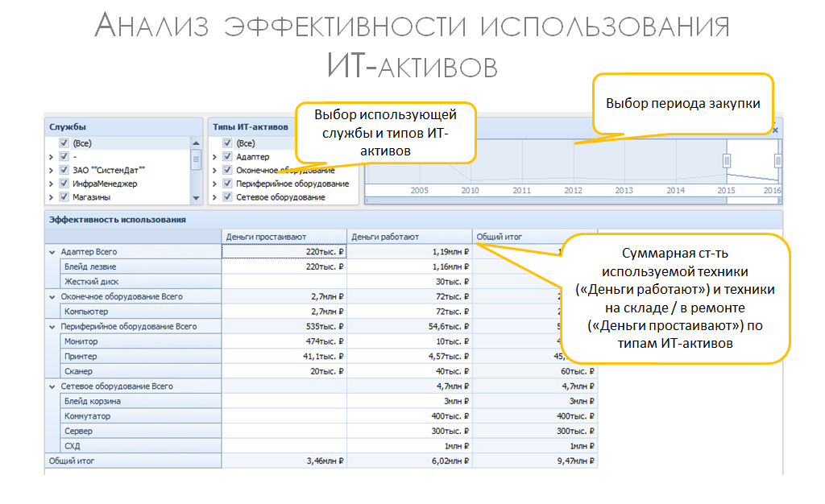Image resolution: width=825 pixels, height=504 pixels.
Task: Select year 2012 on the timeline
Action: [x=573, y=190]
